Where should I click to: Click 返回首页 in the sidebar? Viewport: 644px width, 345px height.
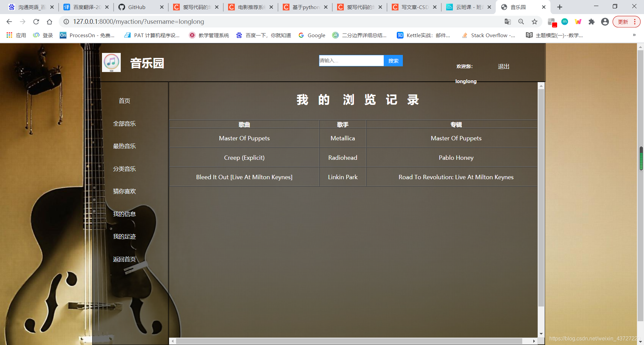(124, 259)
